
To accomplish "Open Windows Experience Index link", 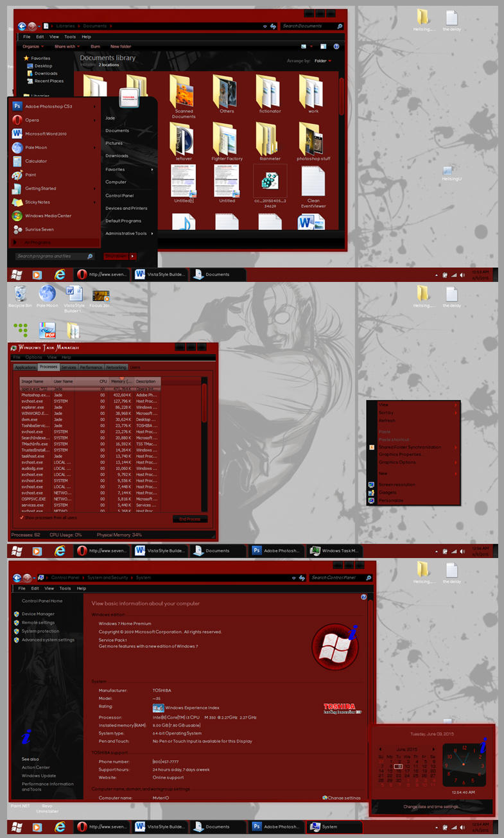I will coord(192,708).
